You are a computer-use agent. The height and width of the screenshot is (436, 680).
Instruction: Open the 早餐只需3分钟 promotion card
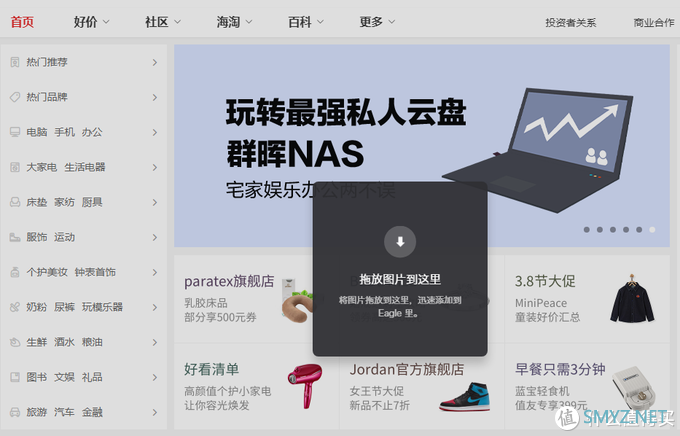click(587, 387)
